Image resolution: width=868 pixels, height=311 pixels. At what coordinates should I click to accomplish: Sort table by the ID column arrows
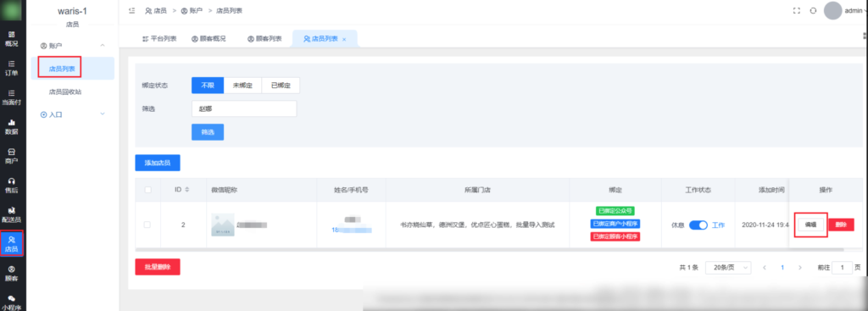[186, 190]
